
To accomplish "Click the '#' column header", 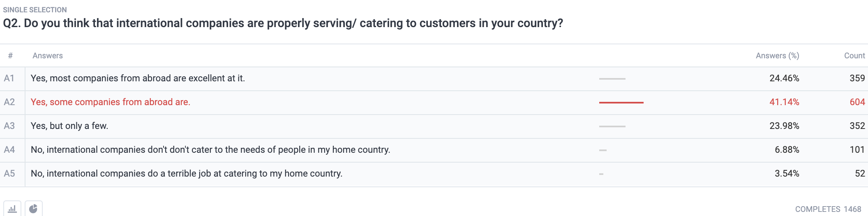I will (x=10, y=56).
